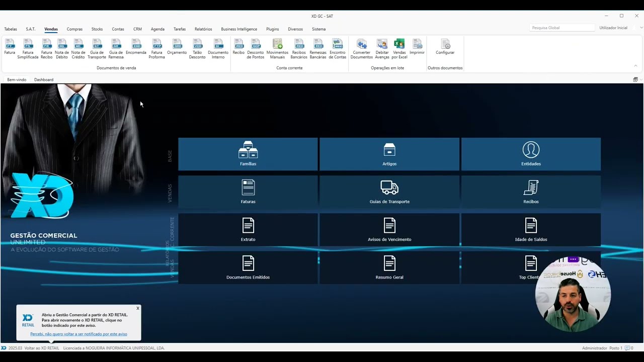This screenshot has height=362, width=644.
Task: Create a new Fatura document
Action: coord(10,47)
